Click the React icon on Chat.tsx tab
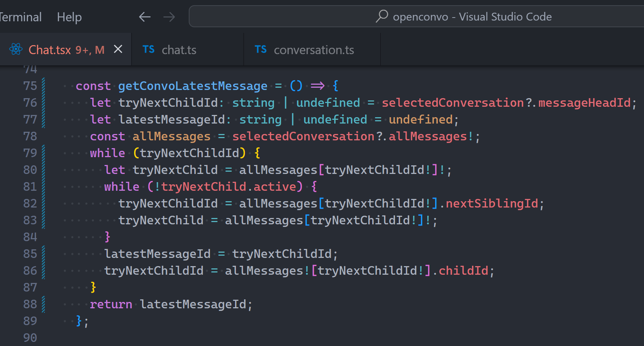Image resolution: width=644 pixels, height=346 pixels. 16,49
